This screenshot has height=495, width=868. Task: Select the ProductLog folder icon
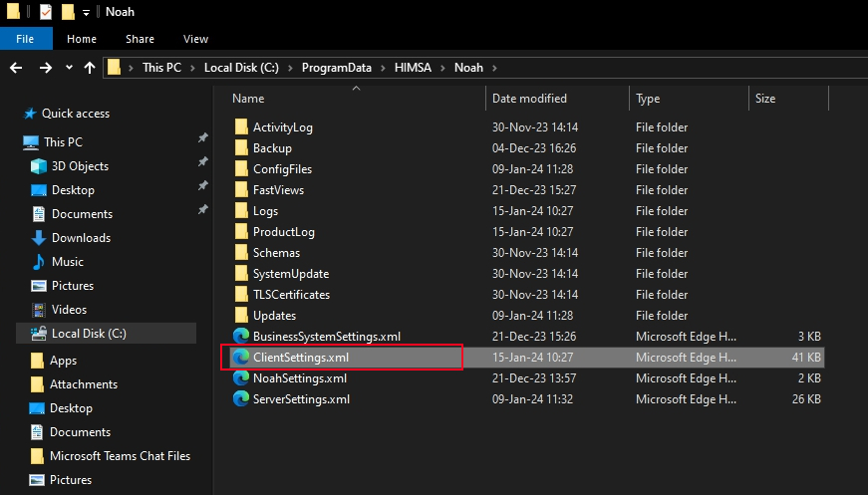point(241,232)
